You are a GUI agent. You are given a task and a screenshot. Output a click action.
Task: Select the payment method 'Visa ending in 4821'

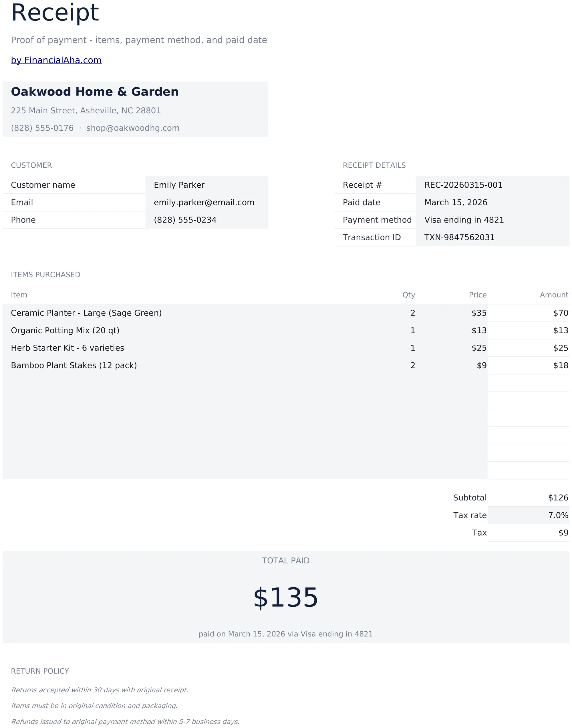tap(492, 220)
